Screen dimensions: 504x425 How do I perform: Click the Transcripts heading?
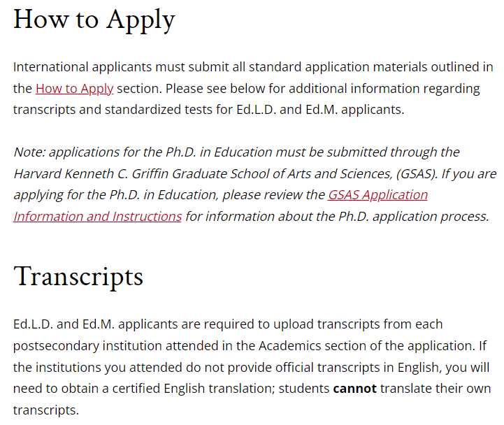tap(78, 277)
